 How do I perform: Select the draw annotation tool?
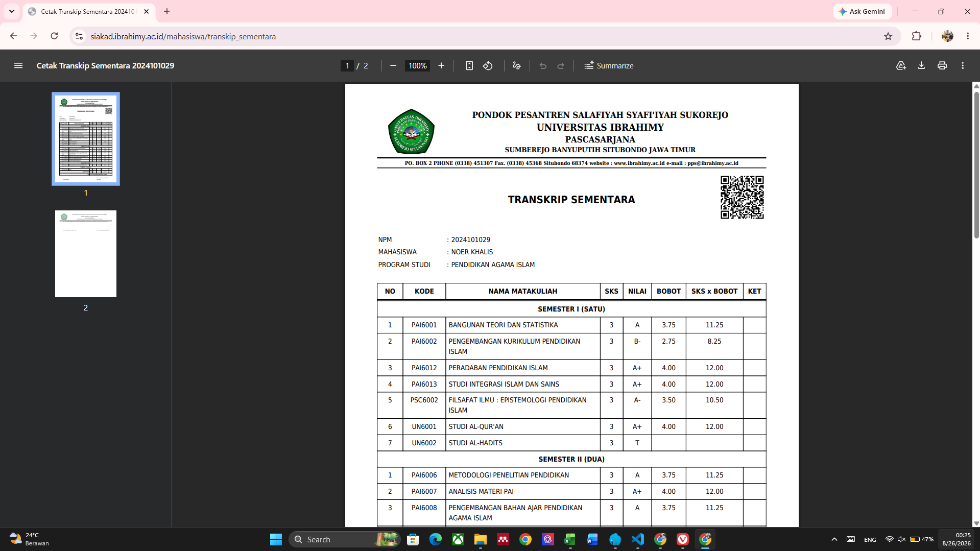click(x=516, y=65)
